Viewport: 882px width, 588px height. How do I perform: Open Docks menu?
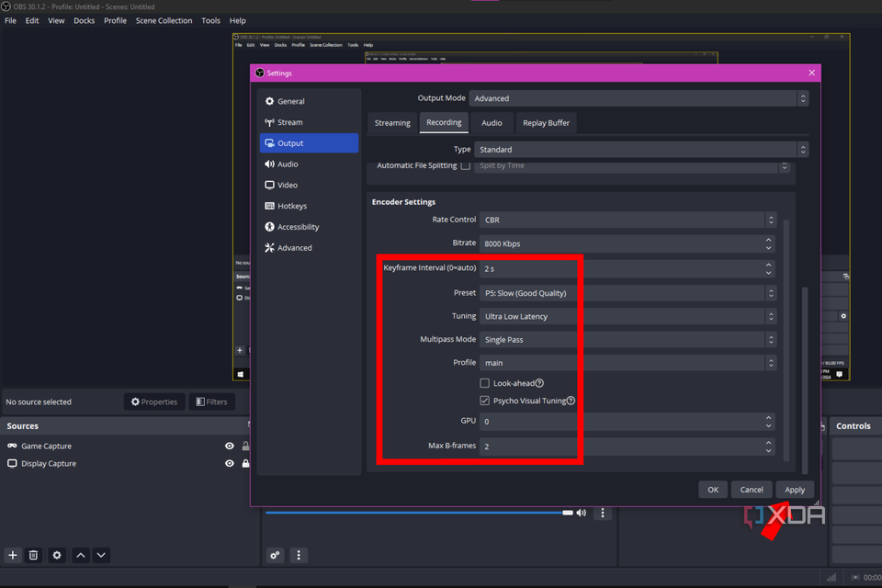point(84,20)
